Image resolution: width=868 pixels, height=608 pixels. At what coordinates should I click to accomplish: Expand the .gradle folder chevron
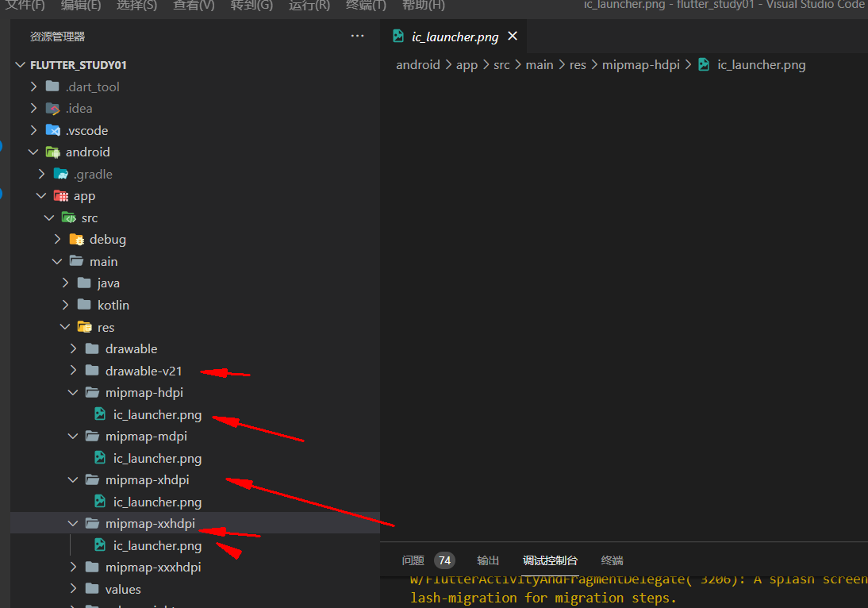[x=41, y=174]
